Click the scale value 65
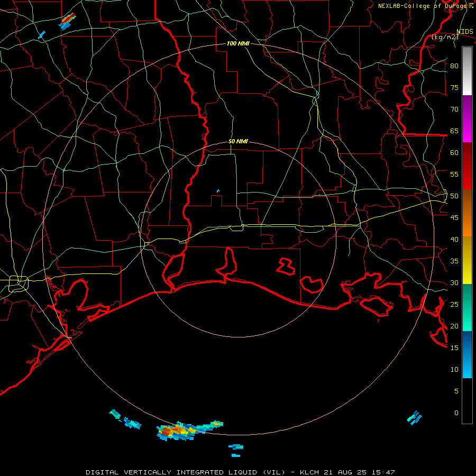The height and width of the screenshot is (476, 476). click(454, 131)
